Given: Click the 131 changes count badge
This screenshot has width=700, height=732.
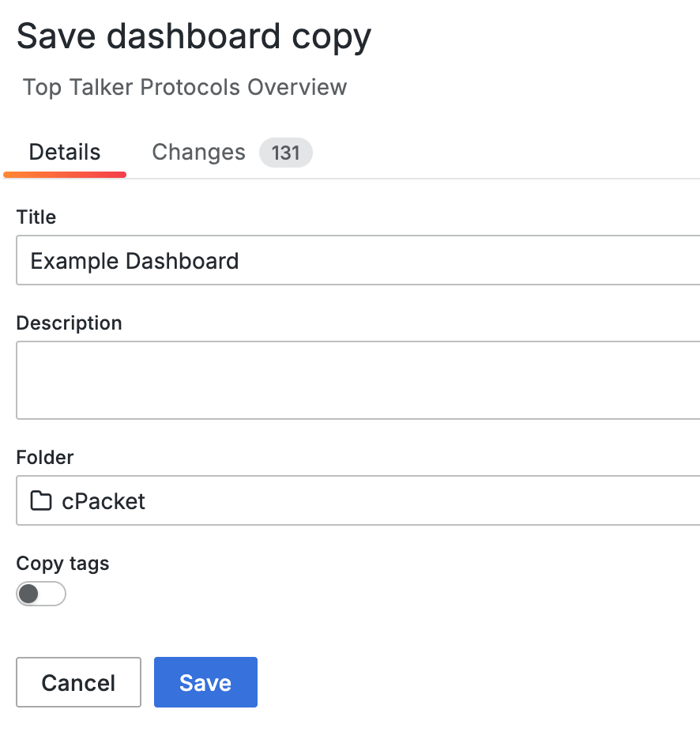Looking at the screenshot, I should click(285, 153).
